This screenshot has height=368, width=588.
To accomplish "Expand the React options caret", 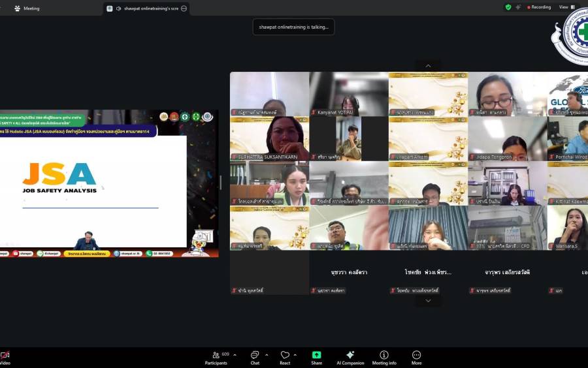I will [295, 355].
